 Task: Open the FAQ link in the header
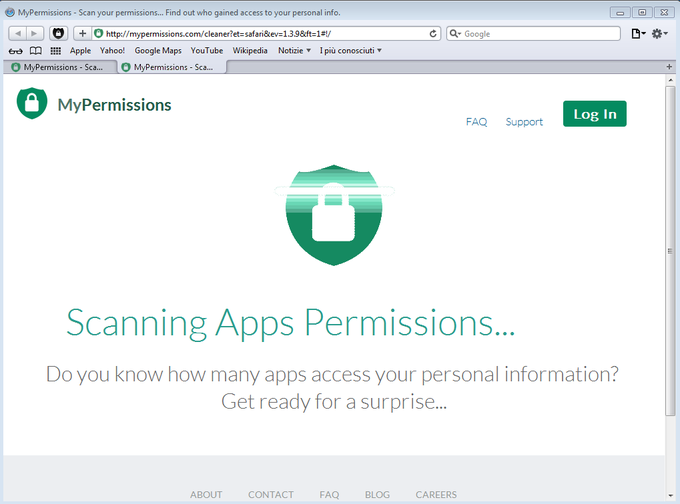pyautogui.click(x=476, y=122)
